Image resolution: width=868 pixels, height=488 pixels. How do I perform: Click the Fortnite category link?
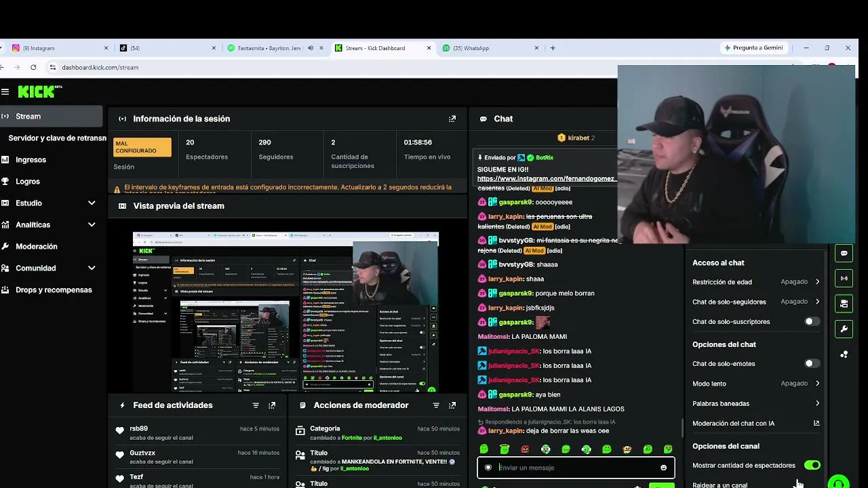[352, 438]
